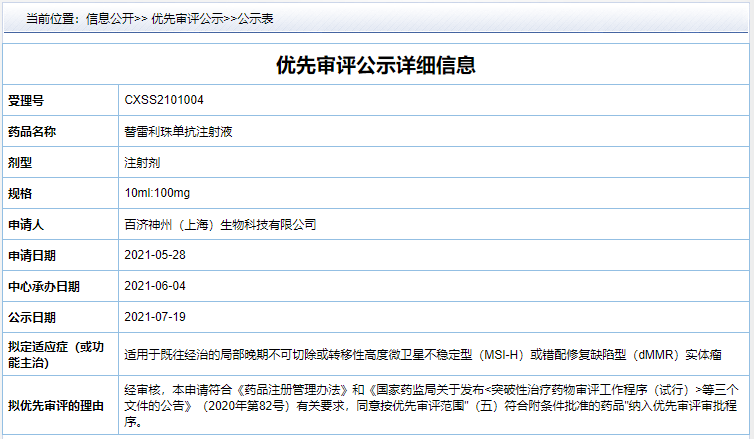Select the value 注射剂
Viewport: 754px width, 439px height.
pos(142,163)
